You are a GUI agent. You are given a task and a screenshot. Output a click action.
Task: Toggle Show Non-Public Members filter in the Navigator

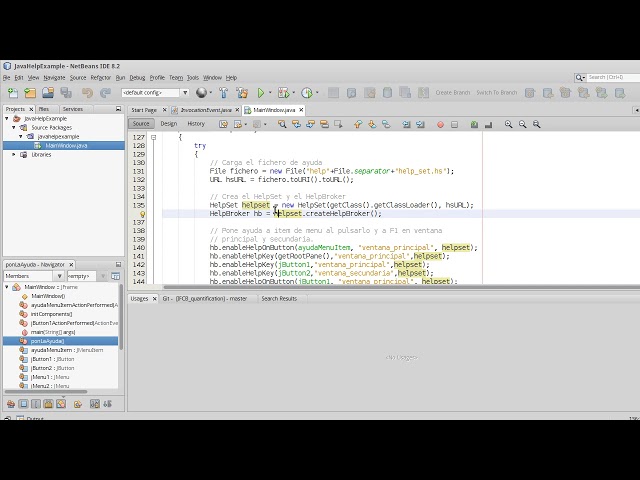click(x=48, y=404)
